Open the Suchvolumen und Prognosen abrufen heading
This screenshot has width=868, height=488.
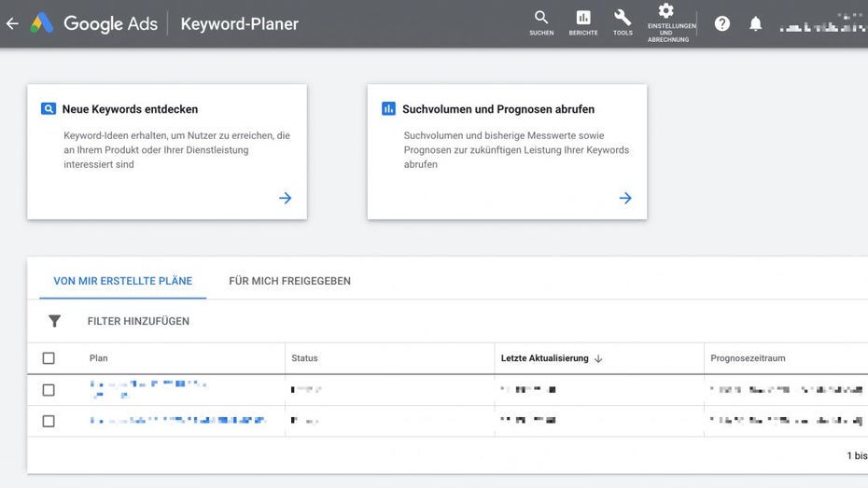(498, 109)
